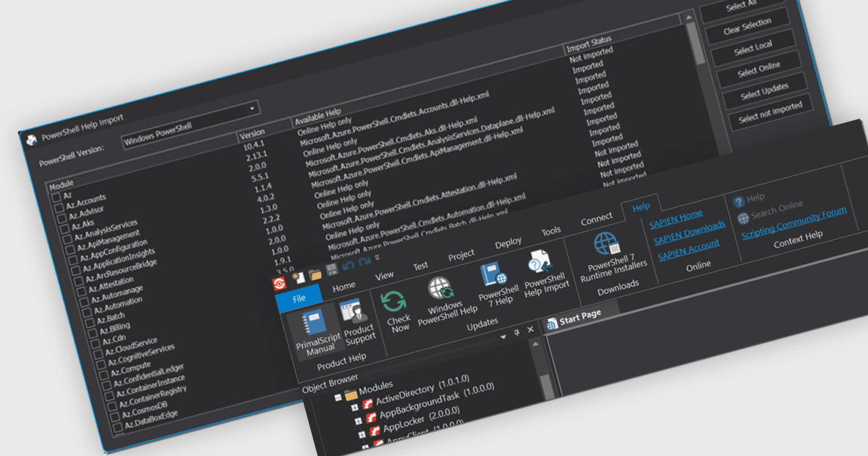Close the Object Browser panel

coord(530,330)
